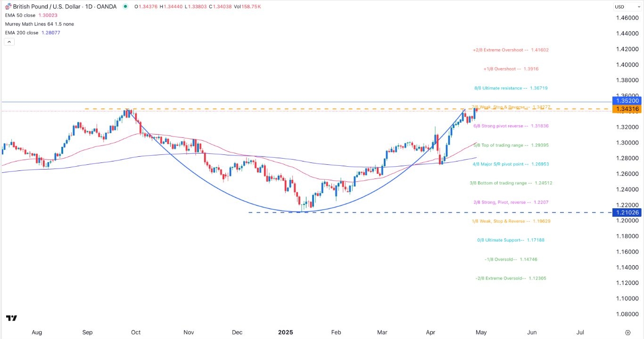
Task: Click the green market status indicator
Action: tap(125, 7)
